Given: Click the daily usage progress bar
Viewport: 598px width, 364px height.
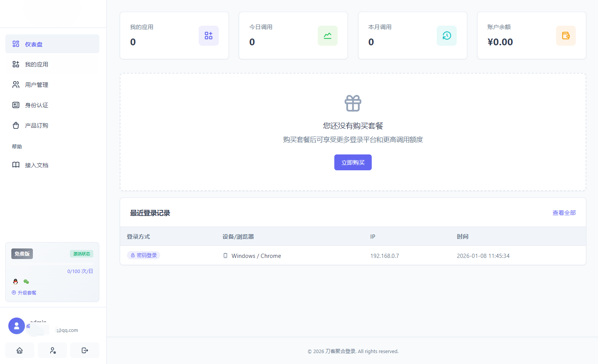Looking at the screenshot, I should [x=52, y=263].
